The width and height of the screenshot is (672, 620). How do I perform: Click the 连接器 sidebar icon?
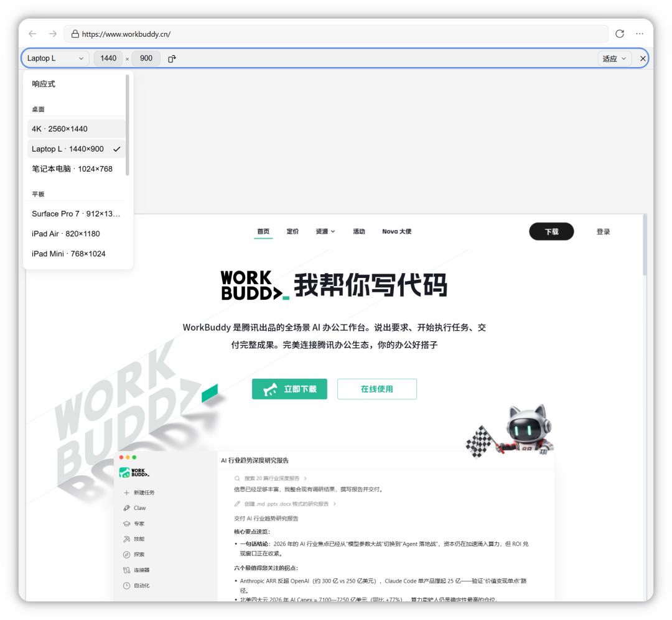point(126,570)
